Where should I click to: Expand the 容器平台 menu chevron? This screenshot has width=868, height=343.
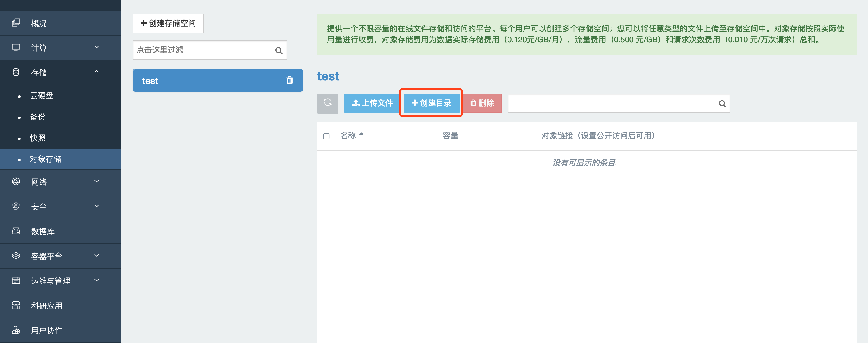click(x=97, y=255)
